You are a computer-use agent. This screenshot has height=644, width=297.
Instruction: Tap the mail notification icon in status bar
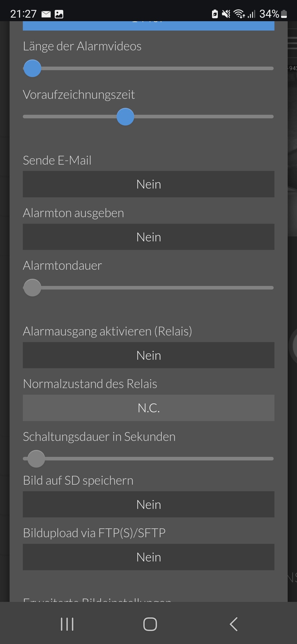(46, 14)
